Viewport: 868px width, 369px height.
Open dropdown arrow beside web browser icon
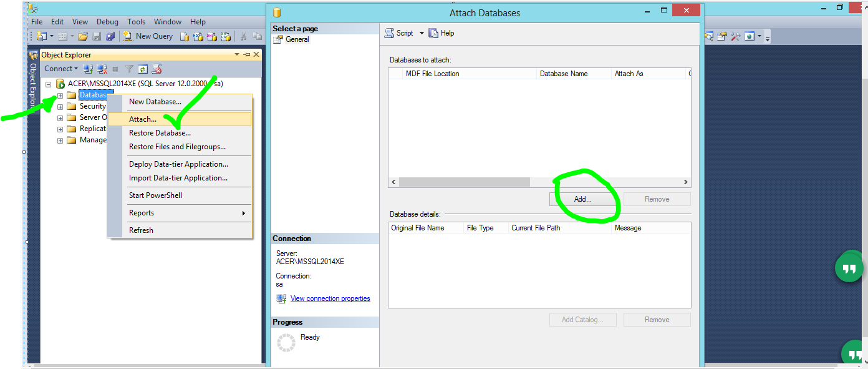click(x=759, y=36)
